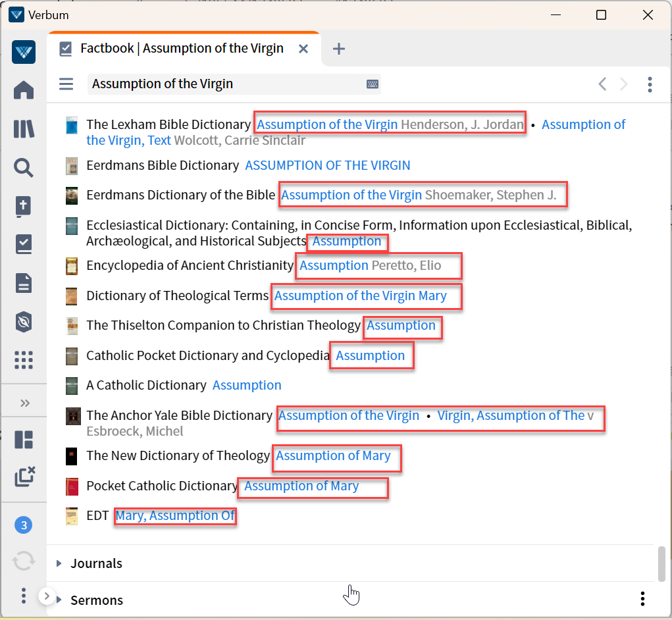Close the Factbook tab
Screen dimensions: 672x620
[x=303, y=49]
